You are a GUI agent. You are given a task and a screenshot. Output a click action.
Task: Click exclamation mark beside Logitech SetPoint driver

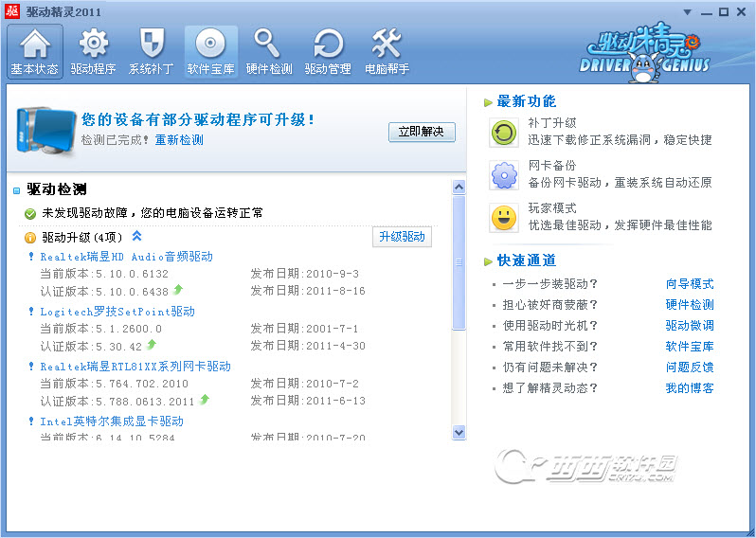point(31,312)
